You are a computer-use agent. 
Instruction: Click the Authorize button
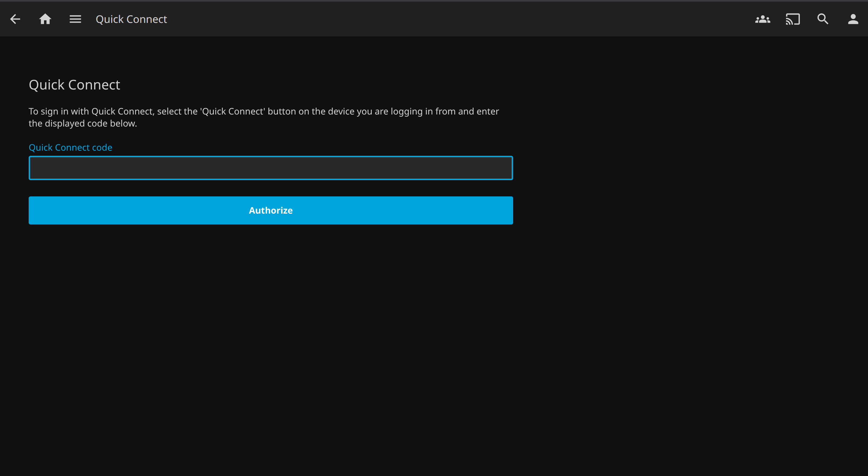click(x=270, y=210)
